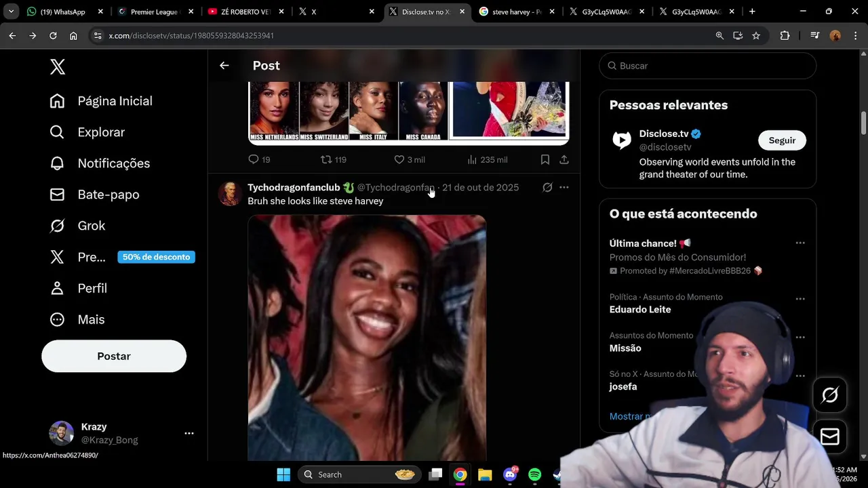Open the Chrome profile avatar

pyautogui.click(x=835, y=35)
